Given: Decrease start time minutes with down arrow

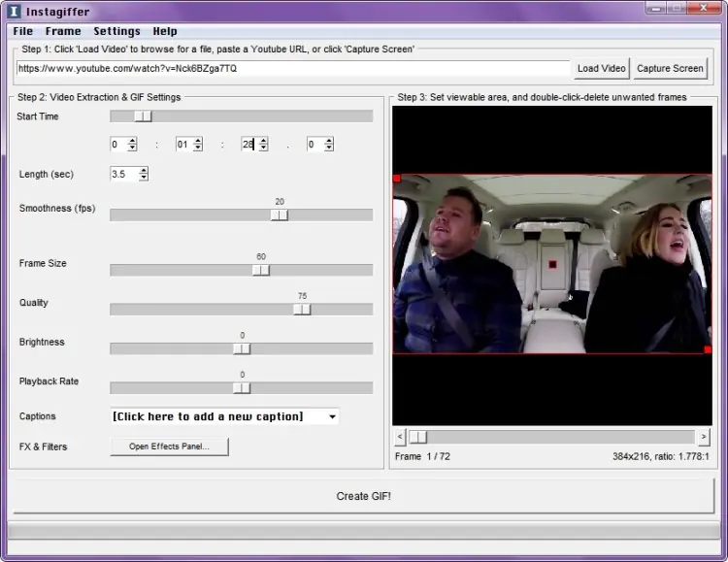Looking at the screenshot, I should 198,148.
